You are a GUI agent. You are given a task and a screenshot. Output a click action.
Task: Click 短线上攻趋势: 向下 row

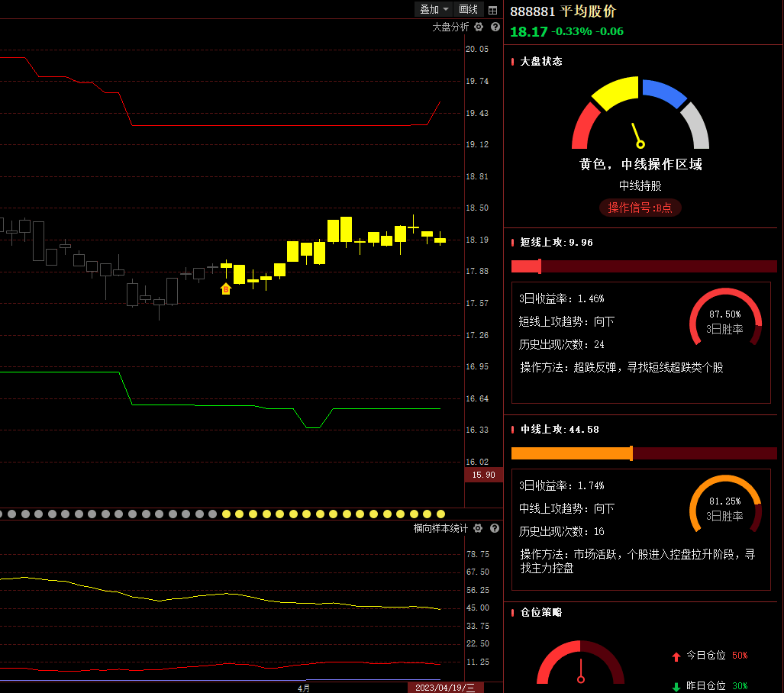(566, 321)
